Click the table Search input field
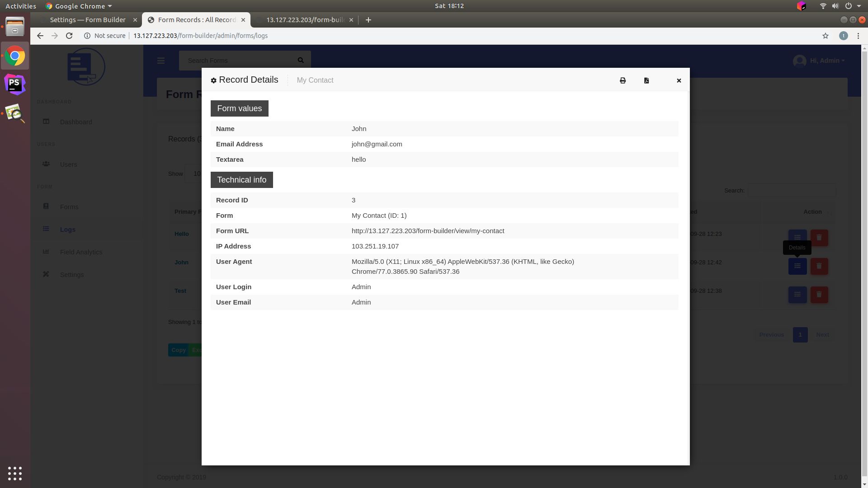Viewport: 868px width, 488px height. (791, 190)
